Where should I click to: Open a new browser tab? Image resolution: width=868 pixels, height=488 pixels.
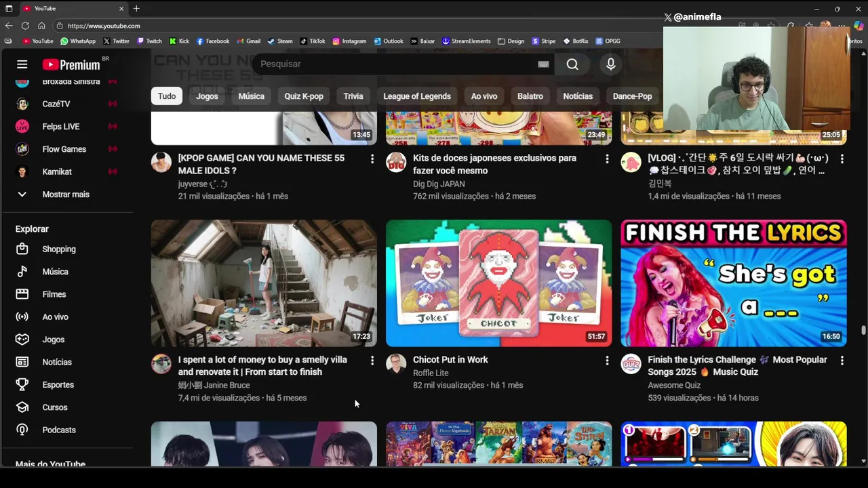pyautogui.click(x=136, y=8)
